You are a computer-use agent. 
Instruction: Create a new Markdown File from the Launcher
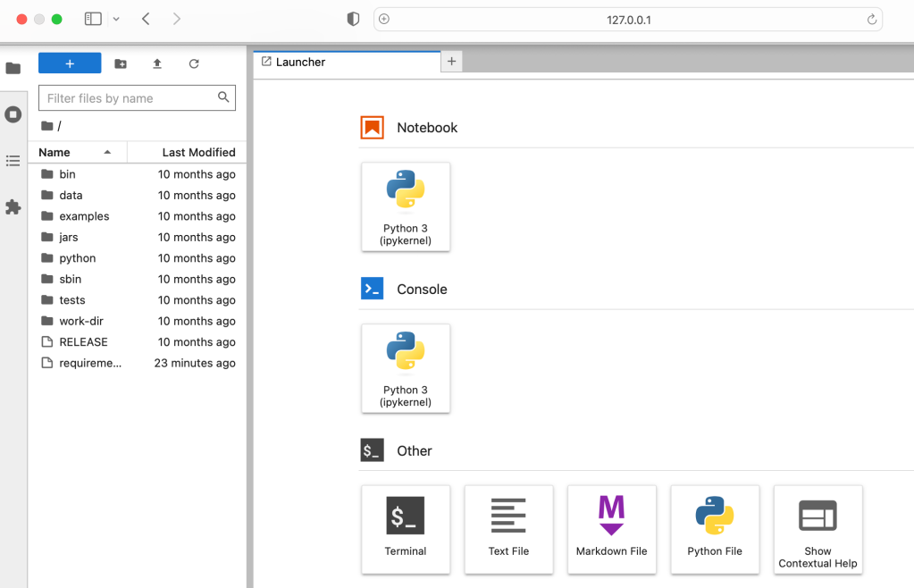[612, 529]
